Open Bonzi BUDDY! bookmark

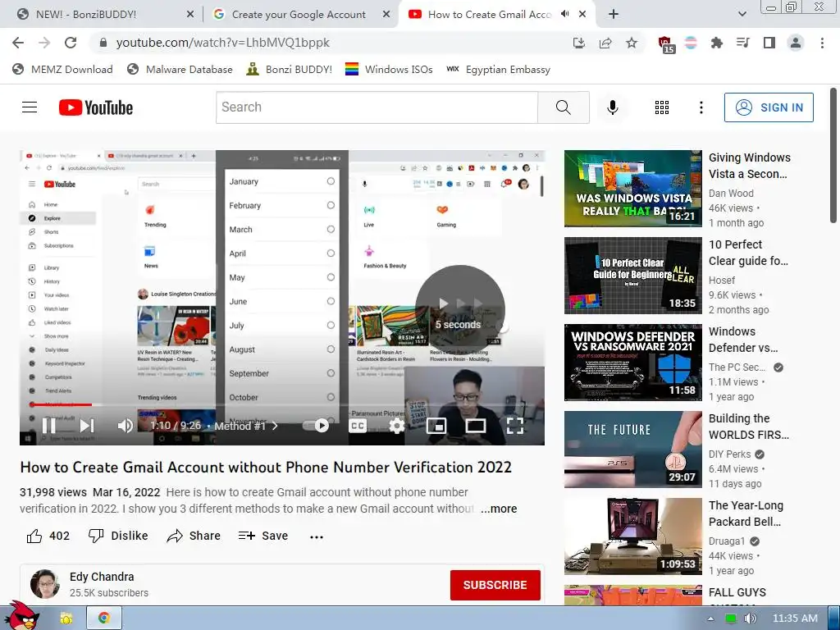[290, 70]
